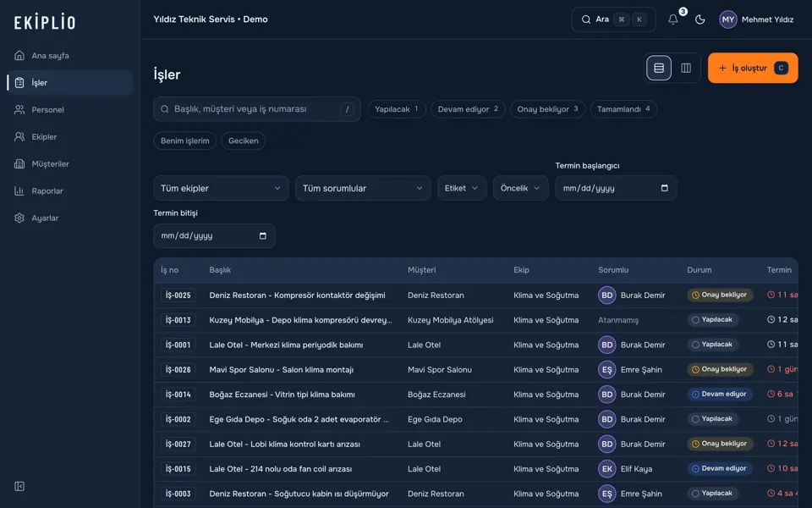The height and width of the screenshot is (508, 812).
Task: Open Ayarlar gear icon
Action: 19,218
